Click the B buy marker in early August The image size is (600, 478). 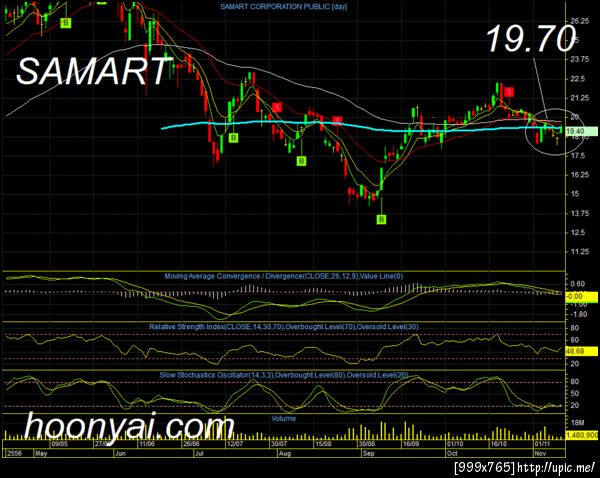[302, 161]
